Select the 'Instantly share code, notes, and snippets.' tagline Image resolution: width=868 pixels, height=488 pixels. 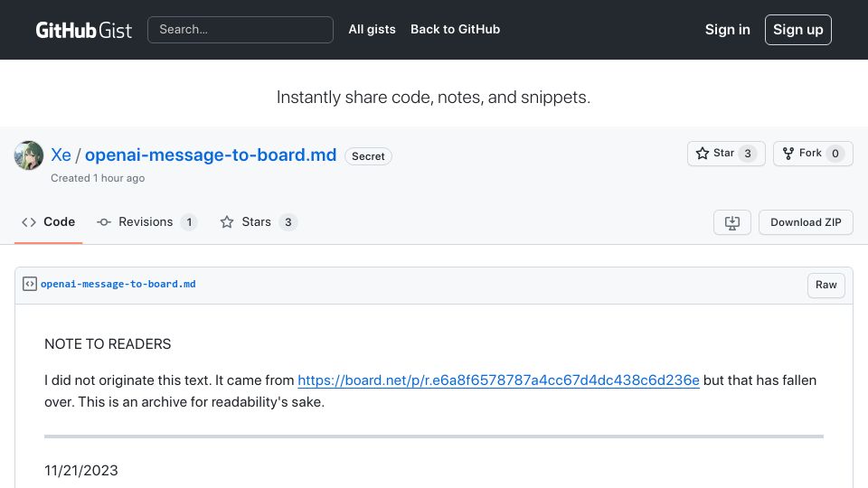click(433, 98)
